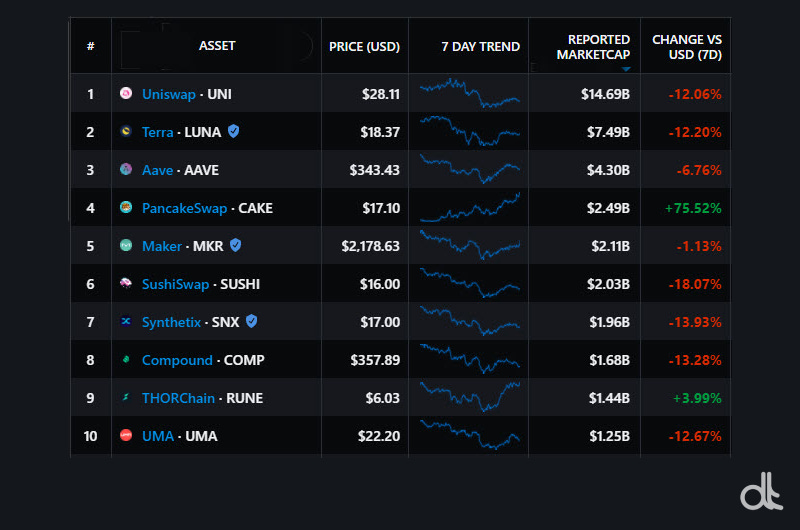Click the # rank column header
The image size is (800, 530).
[91, 46]
